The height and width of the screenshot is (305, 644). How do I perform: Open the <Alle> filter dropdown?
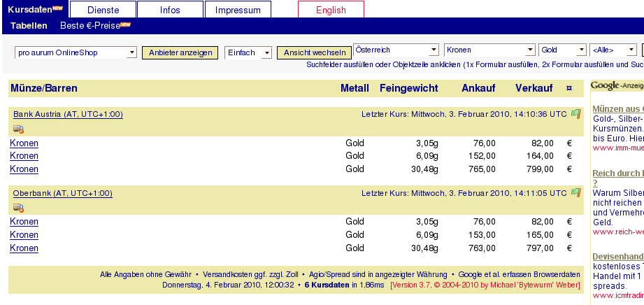pos(613,50)
